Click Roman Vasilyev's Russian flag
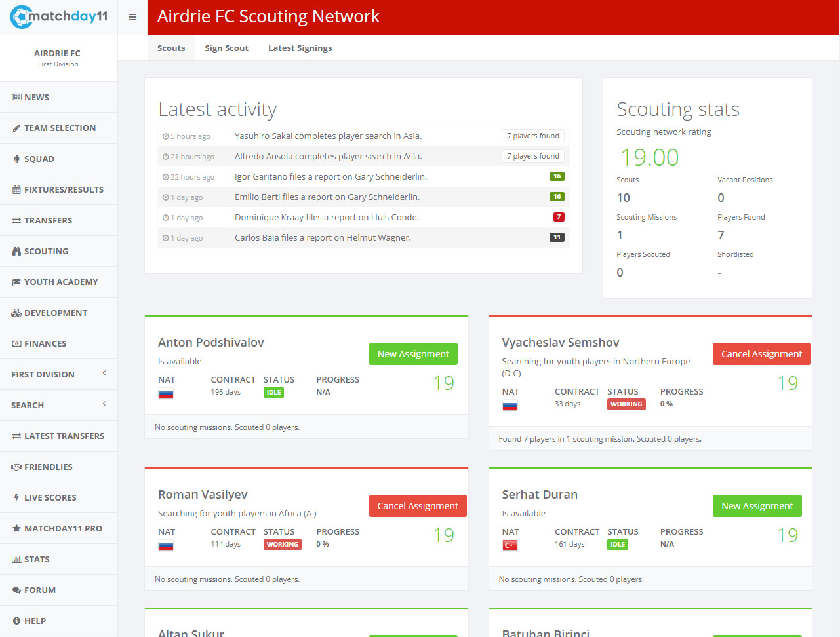 tap(166, 546)
